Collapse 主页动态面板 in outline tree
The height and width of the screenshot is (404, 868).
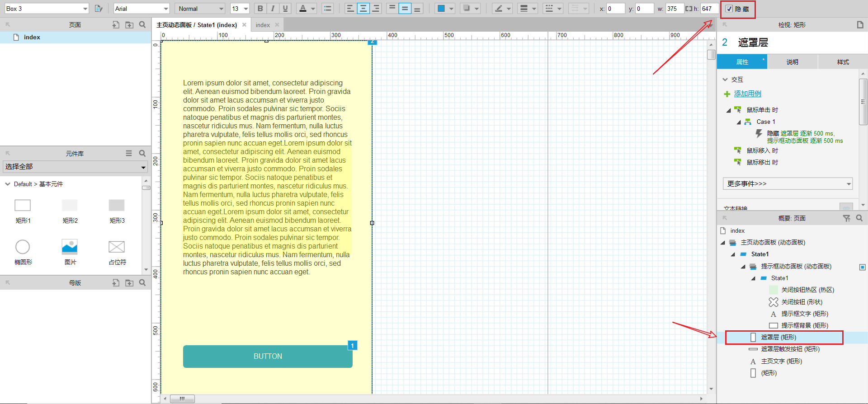pyautogui.click(x=722, y=243)
